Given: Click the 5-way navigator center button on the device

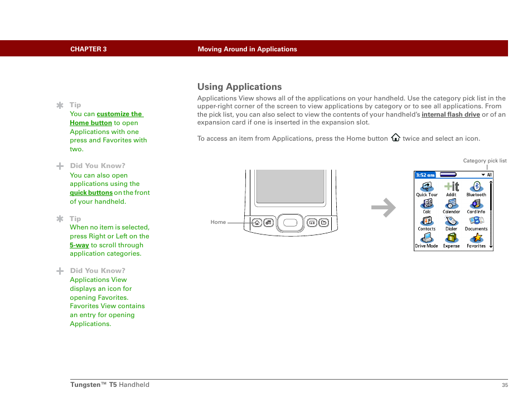Looking at the screenshot, I should click(290, 223).
